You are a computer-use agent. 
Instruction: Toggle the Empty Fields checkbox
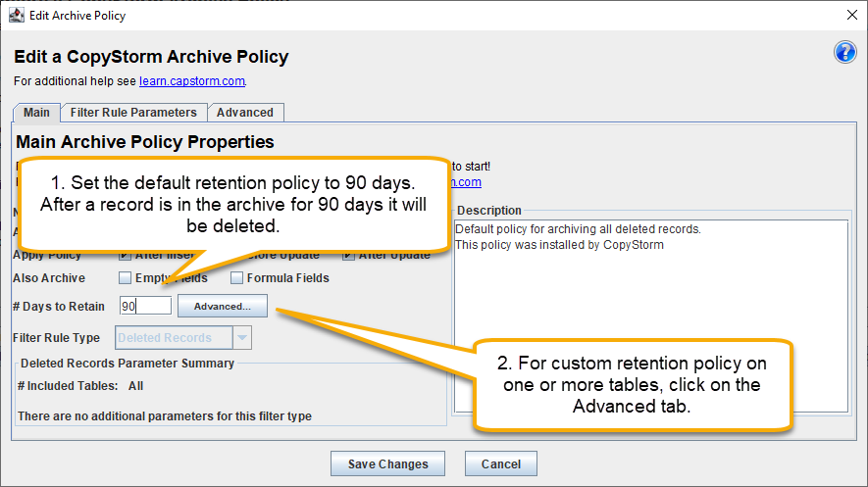(x=126, y=277)
